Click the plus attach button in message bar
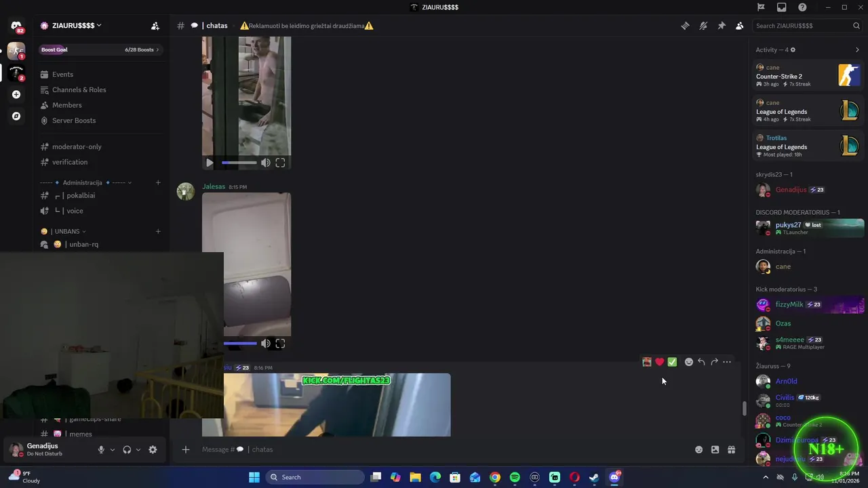 point(185,449)
